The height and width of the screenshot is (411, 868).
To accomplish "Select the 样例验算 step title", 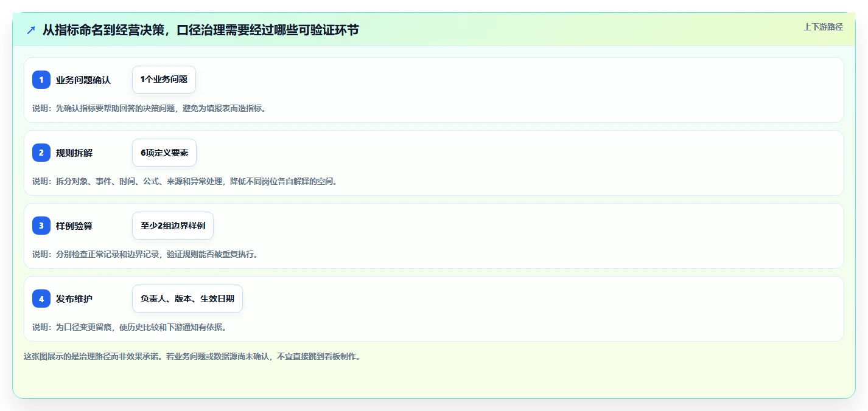I will coord(74,226).
